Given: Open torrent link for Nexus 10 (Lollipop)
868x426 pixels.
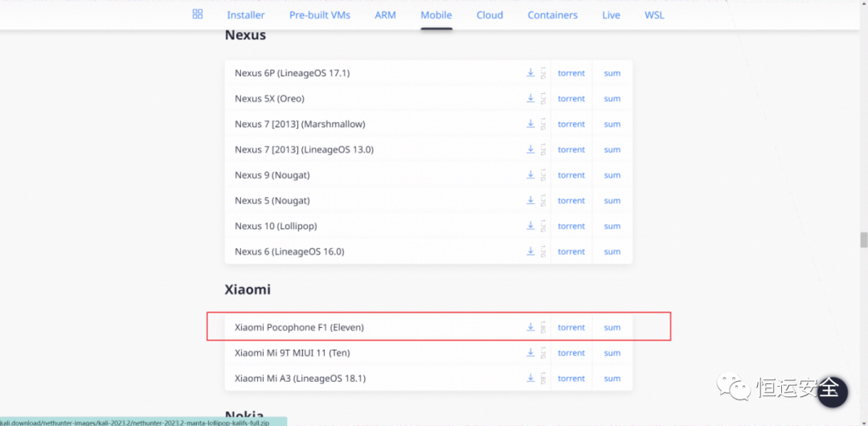Looking at the screenshot, I should [571, 226].
